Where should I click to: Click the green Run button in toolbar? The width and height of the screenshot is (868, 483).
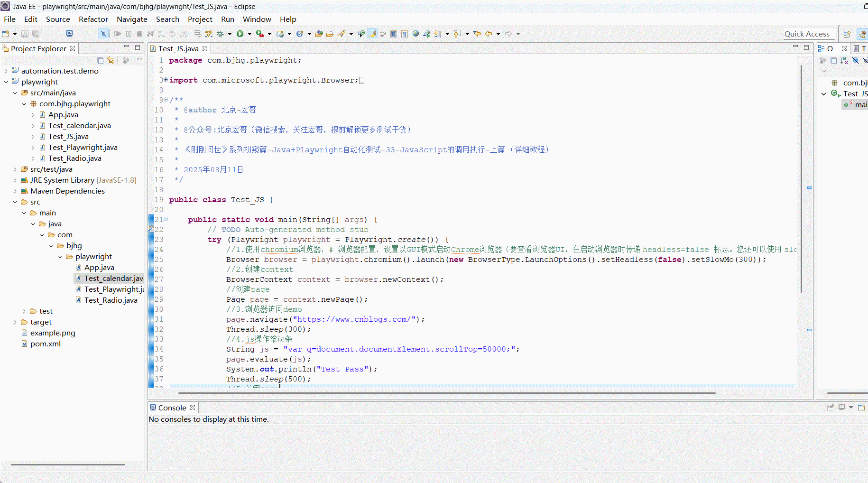click(240, 34)
